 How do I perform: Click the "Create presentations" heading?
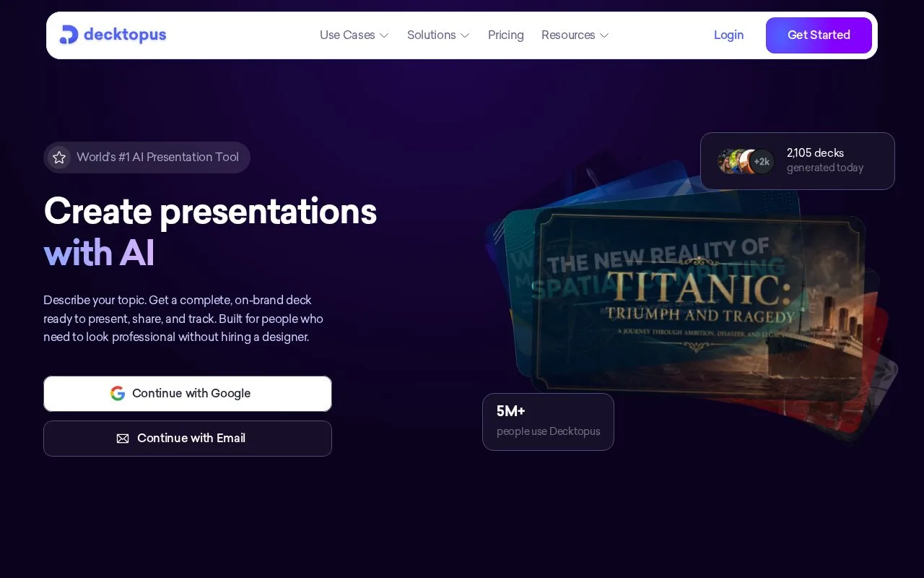[210, 211]
